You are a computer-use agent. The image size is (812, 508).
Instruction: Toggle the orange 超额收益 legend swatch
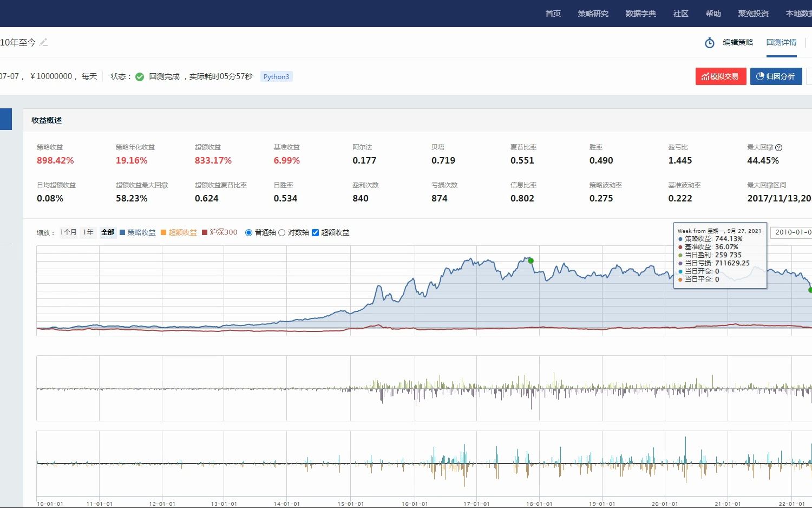[163, 232]
